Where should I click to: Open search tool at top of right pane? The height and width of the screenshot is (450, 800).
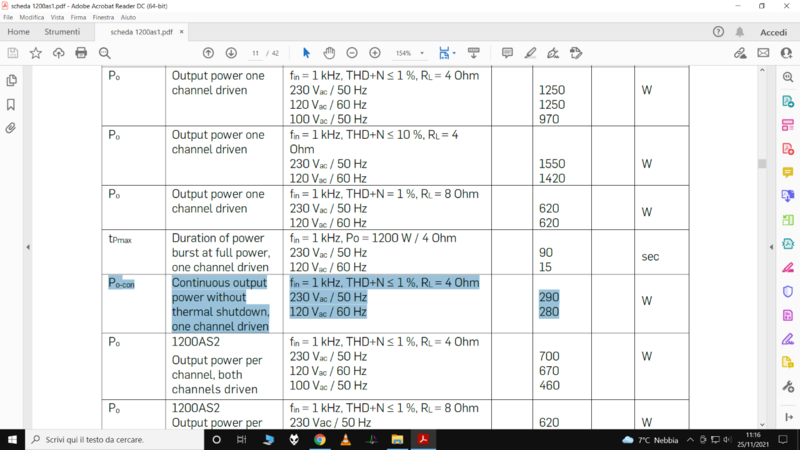tap(788, 77)
